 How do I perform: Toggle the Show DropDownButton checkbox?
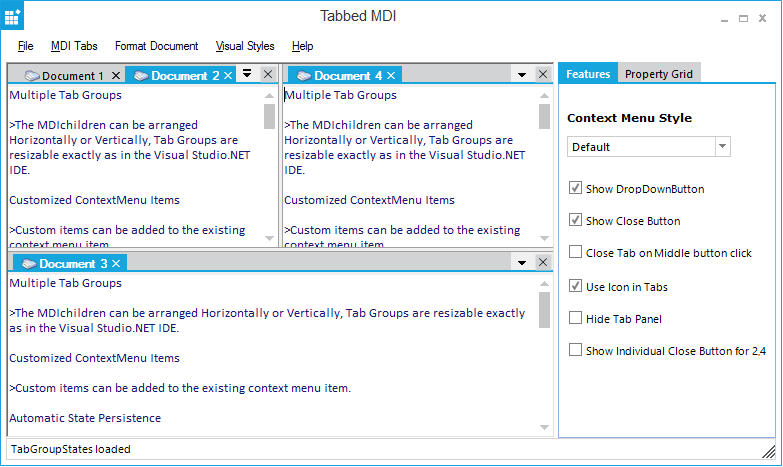[x=575, y=189]
